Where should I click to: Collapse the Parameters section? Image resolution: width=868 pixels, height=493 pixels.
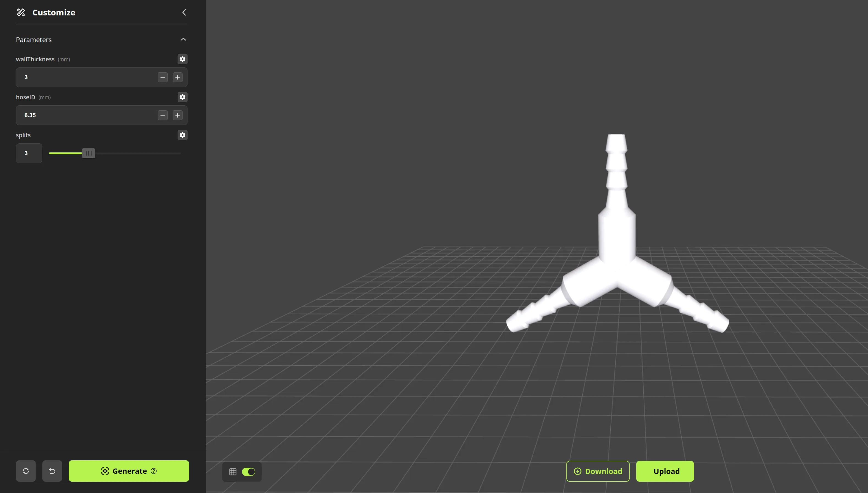pyautogui.click(x=183, y=39)
